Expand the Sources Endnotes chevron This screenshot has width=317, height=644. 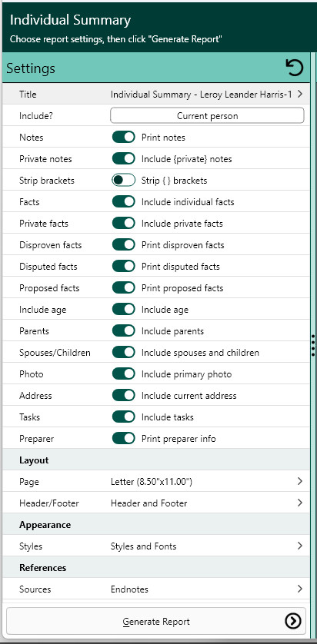300,589
